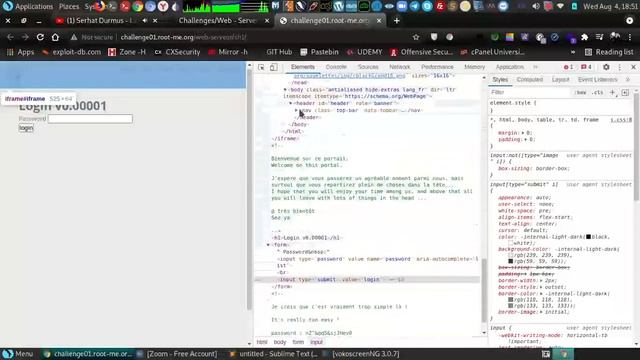The height and width of the screenshot is (360, 640).
Task: Open Chrome three-dot menu
Action: 630,37
